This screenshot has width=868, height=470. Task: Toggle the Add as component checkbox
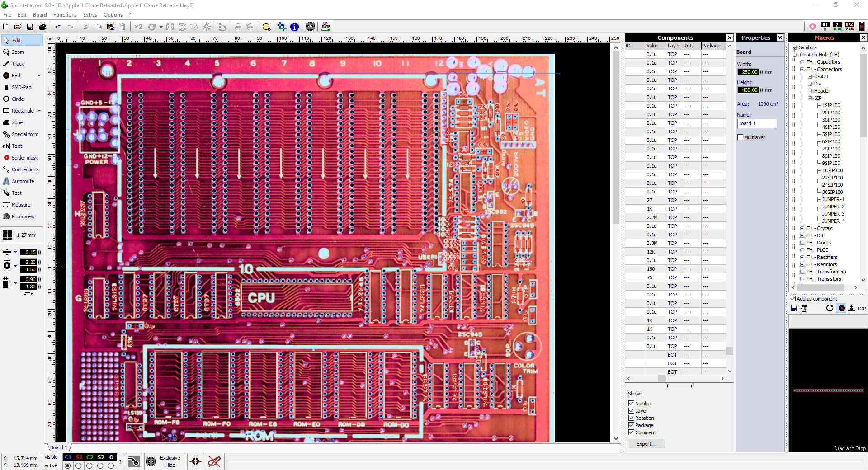tap(793, 299)
